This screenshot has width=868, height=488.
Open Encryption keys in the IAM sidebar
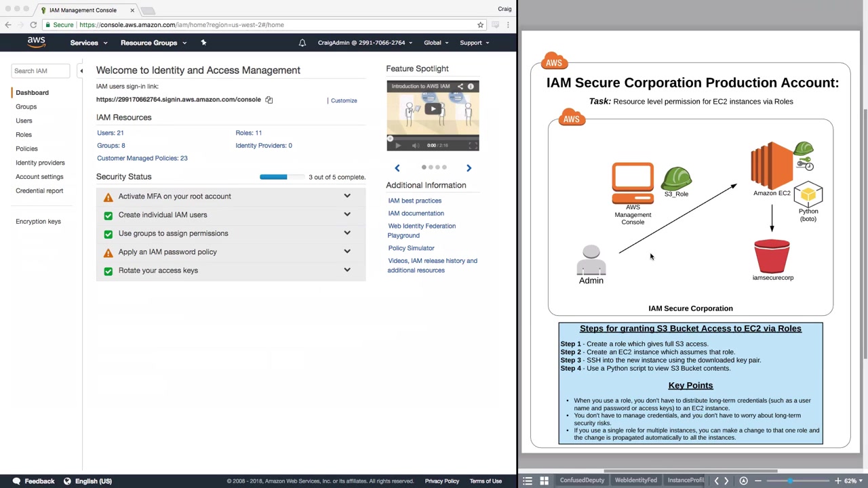pos(38,222)
